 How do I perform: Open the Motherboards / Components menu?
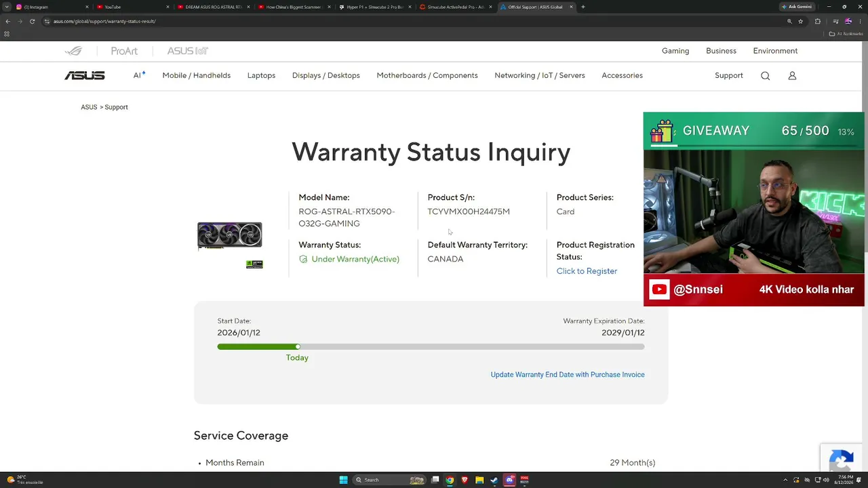click(x=427, y=75)
